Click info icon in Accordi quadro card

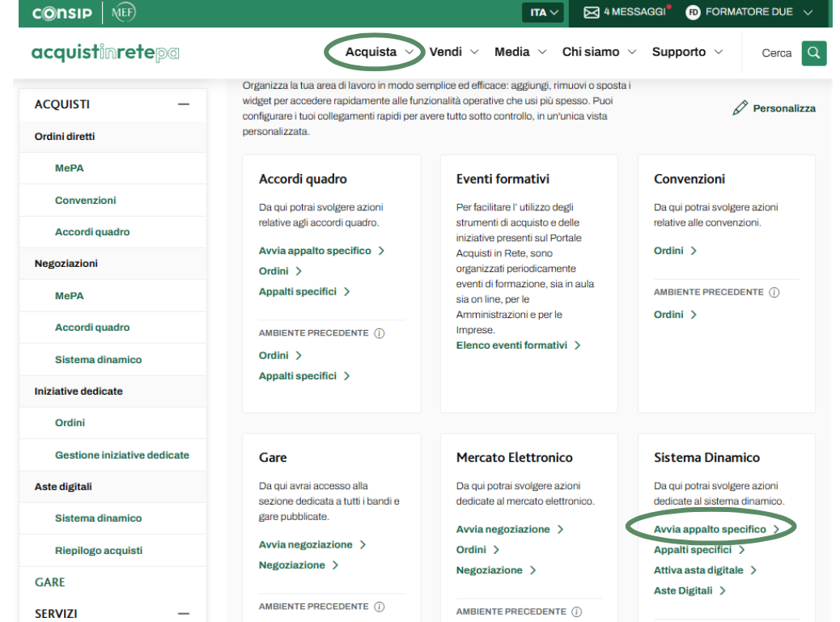pos(380,333)
